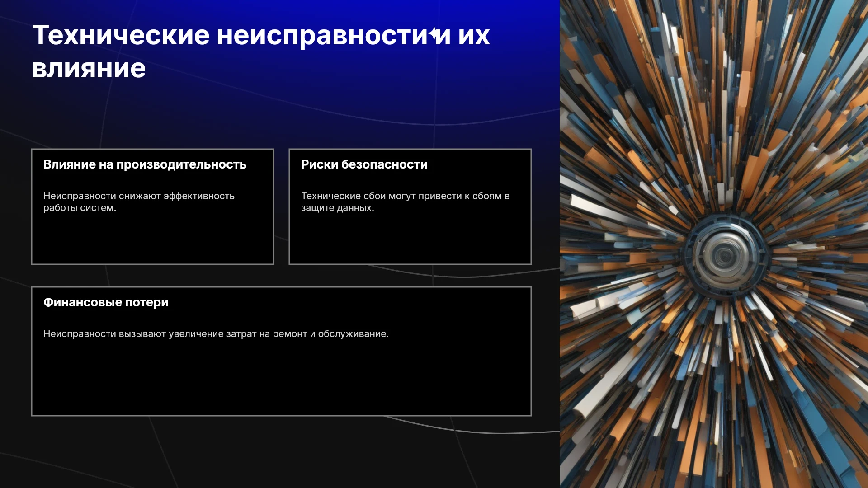The image size is (868, 488).
Task: Click the word "неисправности" in the title
Action: 322,35
